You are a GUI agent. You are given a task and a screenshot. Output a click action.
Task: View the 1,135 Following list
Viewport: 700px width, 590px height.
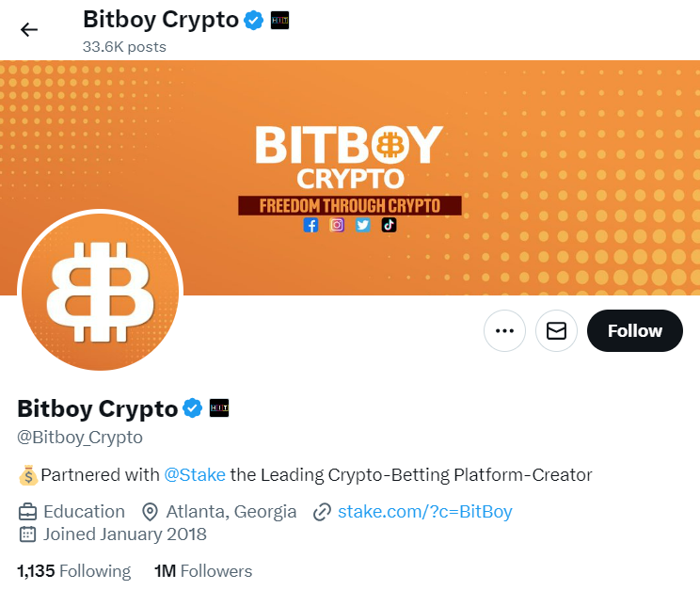click(74, 571)
